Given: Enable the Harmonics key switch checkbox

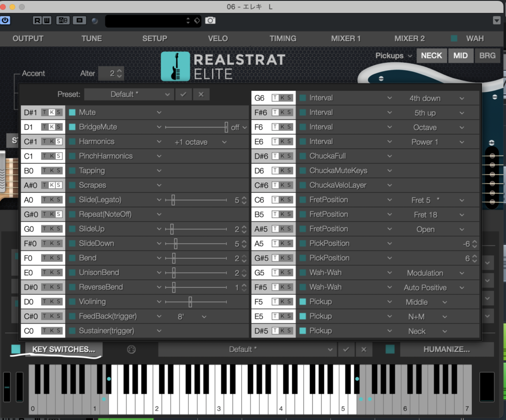Looking at the screenshot, I should (72, 141).
